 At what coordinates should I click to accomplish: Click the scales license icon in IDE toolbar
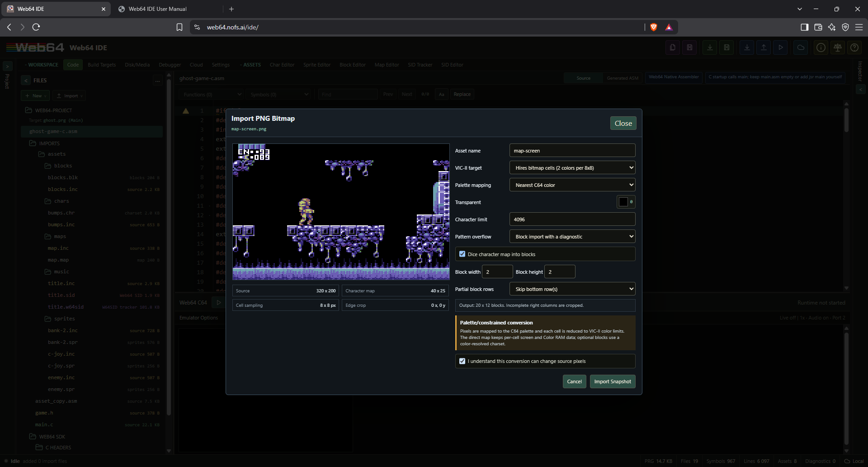[x=838, y=48]
